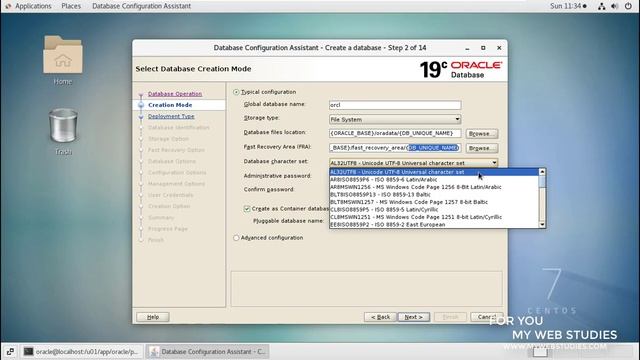Choose BLT8MSWIN1257 Code Page 1257 Baltic option
Viewport: 640px width, 360px height.
[x=434, y=202]
